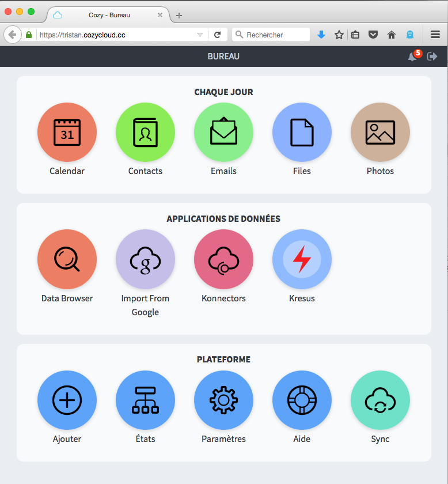448x484 pixels.
Task: Click the Kresus text label
Action: [302, 298]
